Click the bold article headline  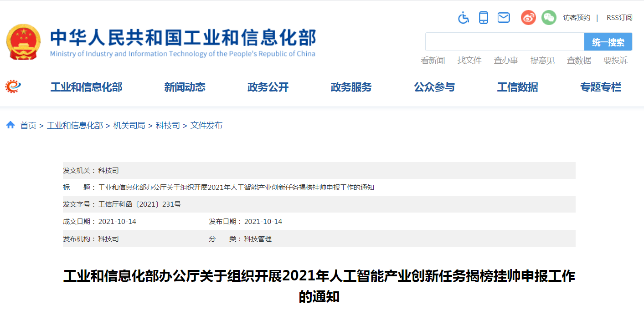[319, 287]
